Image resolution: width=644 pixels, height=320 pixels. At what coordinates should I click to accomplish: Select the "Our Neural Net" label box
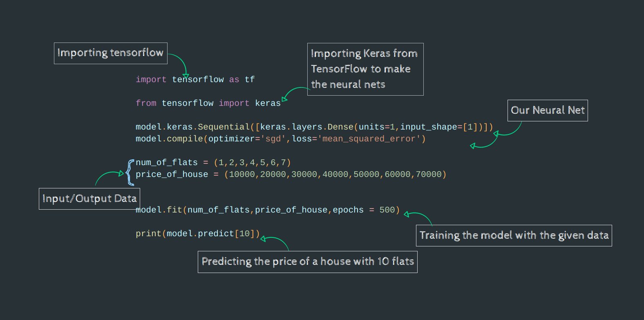pos(547,110)
